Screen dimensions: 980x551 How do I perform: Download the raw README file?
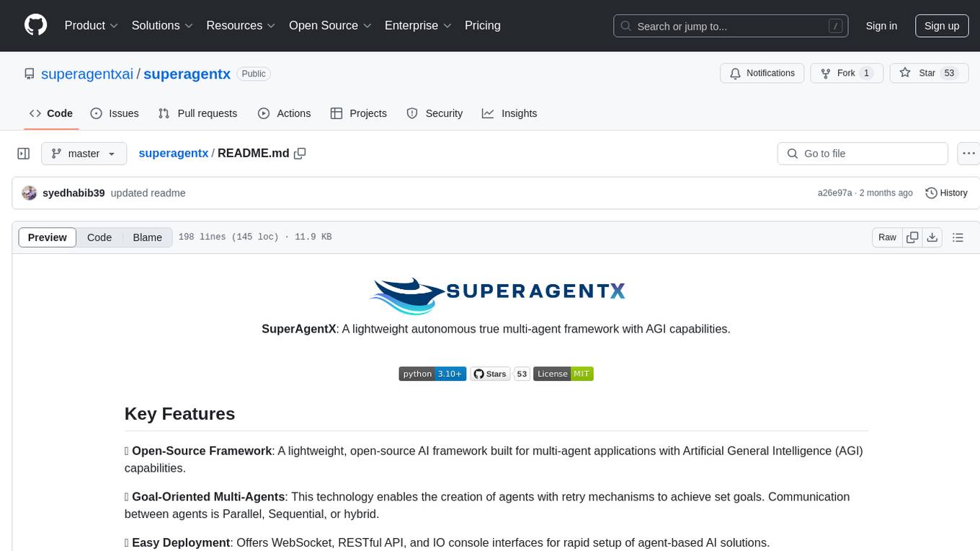click(x=932, y=237)
